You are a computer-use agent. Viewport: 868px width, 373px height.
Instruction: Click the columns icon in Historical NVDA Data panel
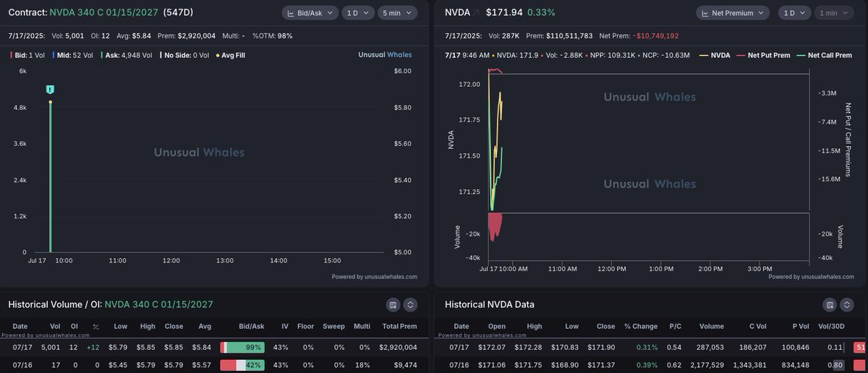[831, 304]
